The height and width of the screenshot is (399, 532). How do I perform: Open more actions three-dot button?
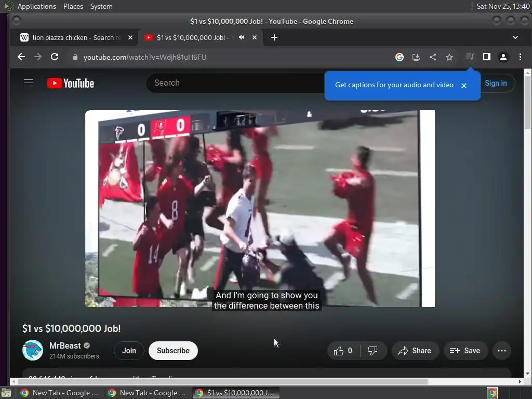click(502, 351)
